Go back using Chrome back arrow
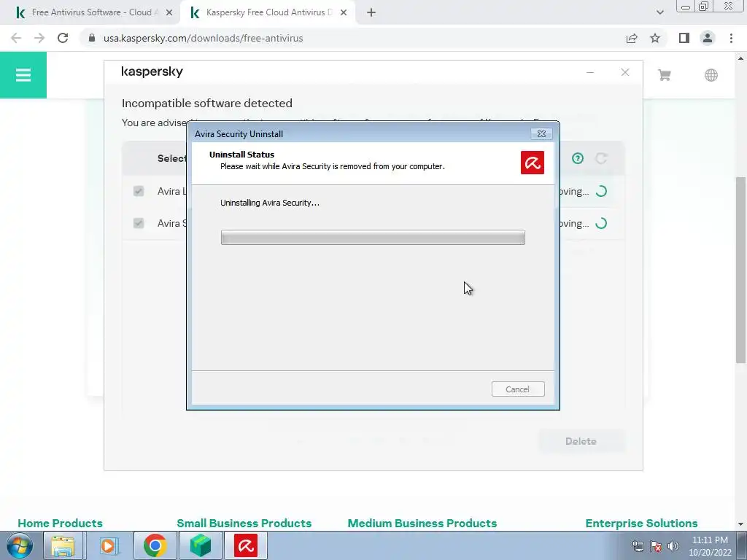The image size is (747, 560). [16, 38]
